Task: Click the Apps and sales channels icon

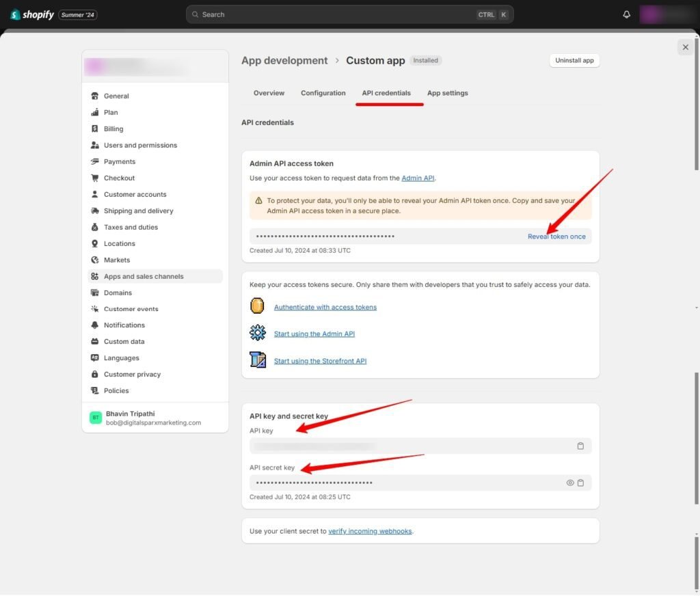Action: point(94,276)
